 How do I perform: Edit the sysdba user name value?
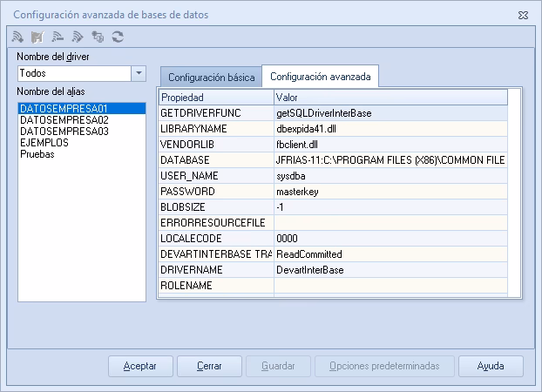(x=391, y=176)
